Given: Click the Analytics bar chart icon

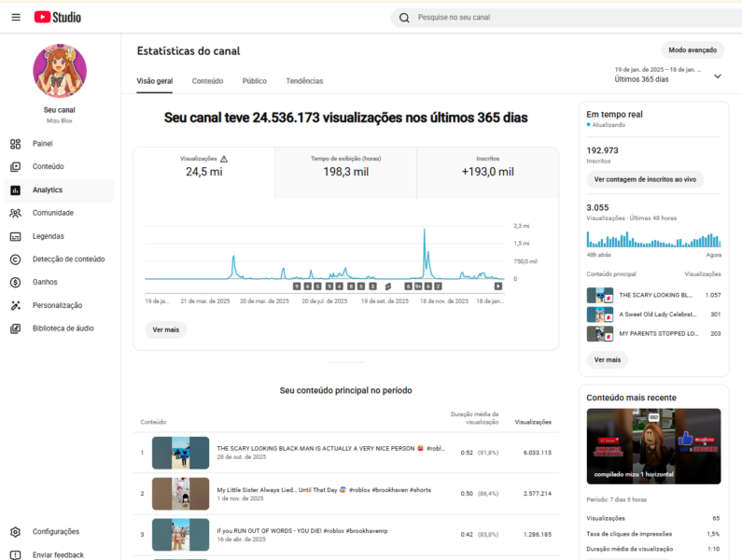Looking at the screenshot, I should [x=15, y=190].
